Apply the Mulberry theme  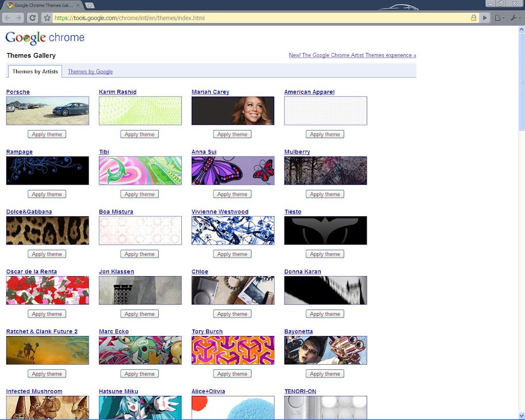coord(325,194)
